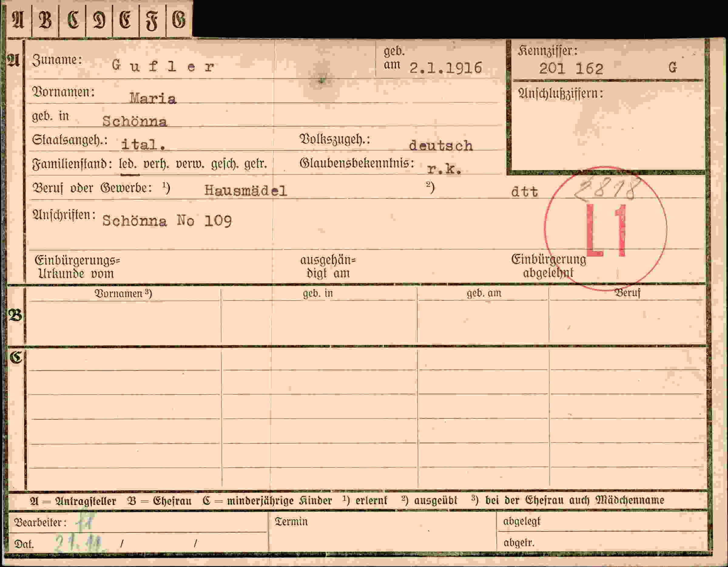Click the typed citizenship 'ital.'
The height and width of the screenshot is (567, 728).
point(143,145)
